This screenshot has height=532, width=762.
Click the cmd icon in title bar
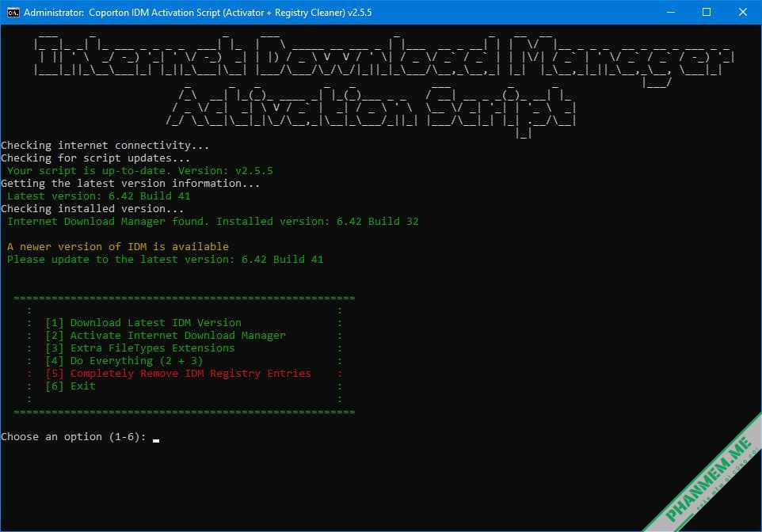click(13, 13)
